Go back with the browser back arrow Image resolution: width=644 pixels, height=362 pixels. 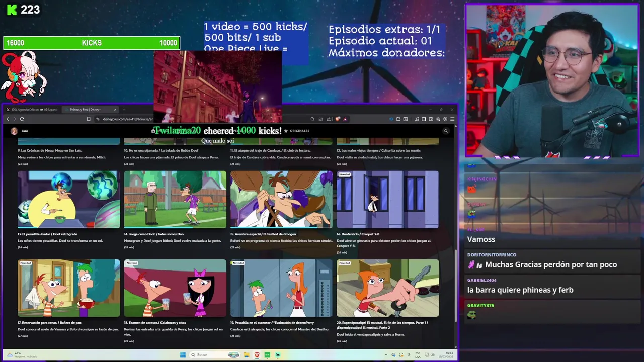(8, 119)
